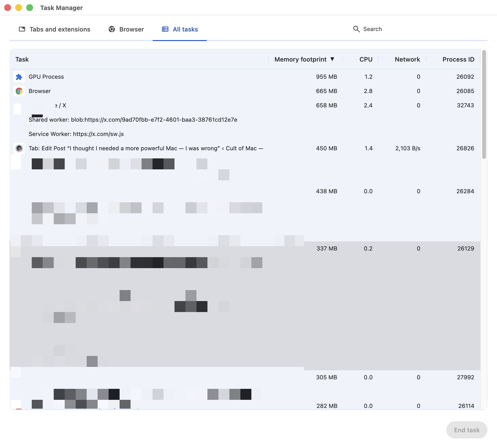Click the Chrome icon next to Browser process
497x448 pixels.
coord(19,91)
